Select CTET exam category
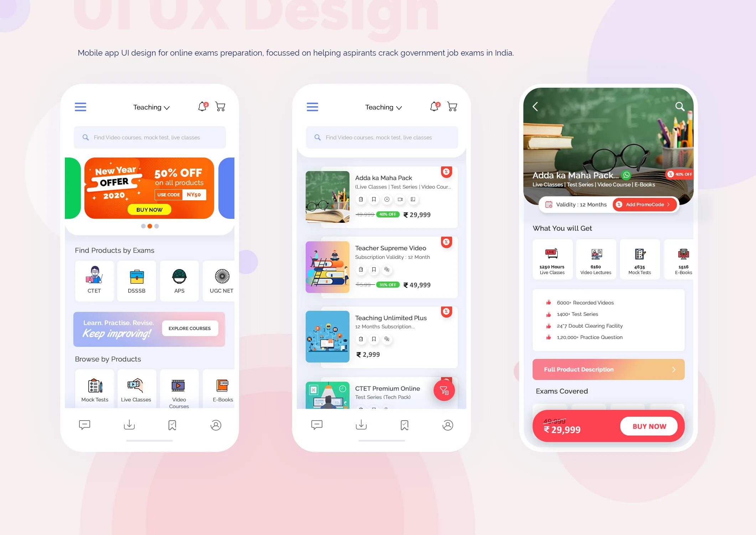 [x=94, y=278]
